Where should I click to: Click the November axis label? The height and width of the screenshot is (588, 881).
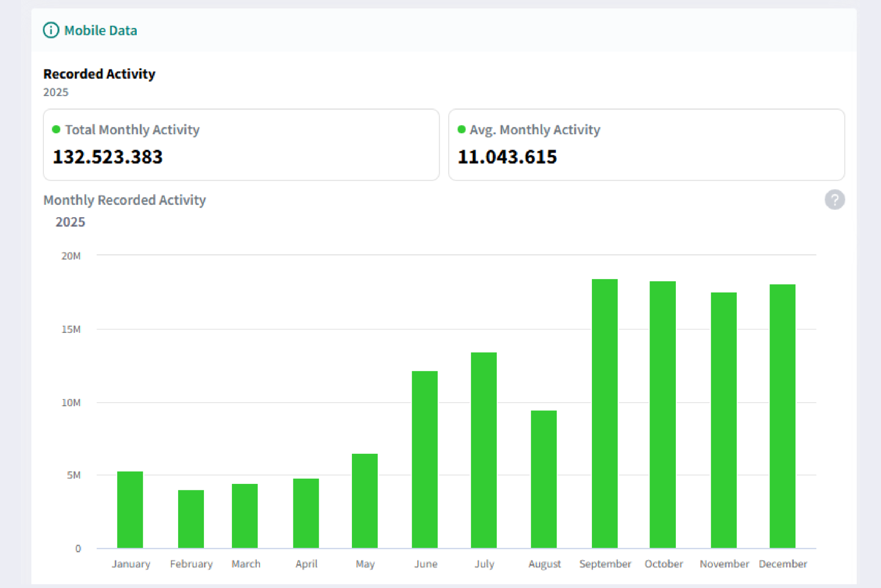[724, 564]
